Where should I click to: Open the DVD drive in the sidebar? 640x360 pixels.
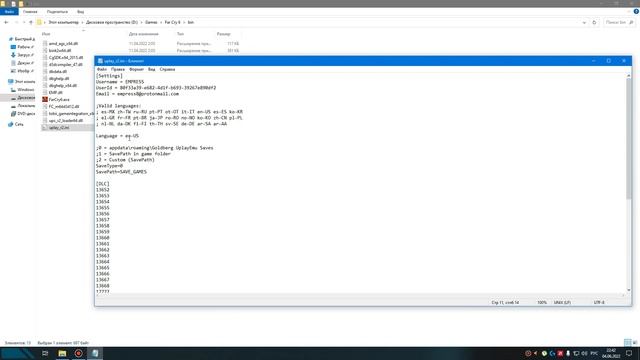click(24, 114)
